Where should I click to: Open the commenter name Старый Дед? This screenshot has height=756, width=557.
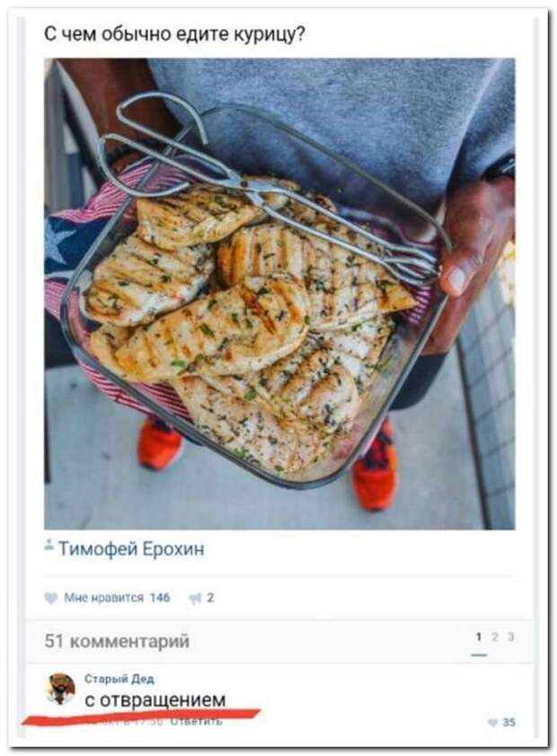pyautogui.click(x=119, y=679)
